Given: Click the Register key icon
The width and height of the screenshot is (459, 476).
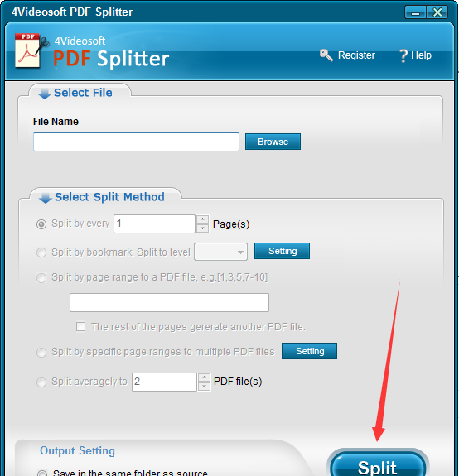Looking at the screenshot, I should [326, 55].
